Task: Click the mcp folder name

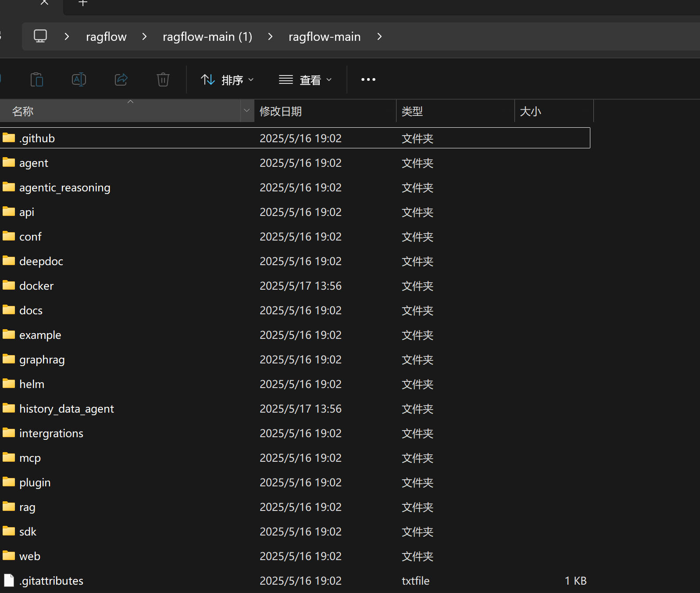Action: tap(30, 458)
